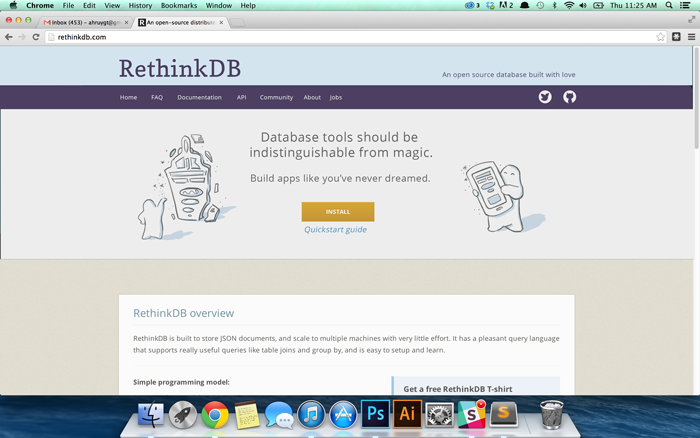Click the RethinkDB logo heading
This screenshot has height=438, width=700.
pyautogui.click(x=180, y=68)
